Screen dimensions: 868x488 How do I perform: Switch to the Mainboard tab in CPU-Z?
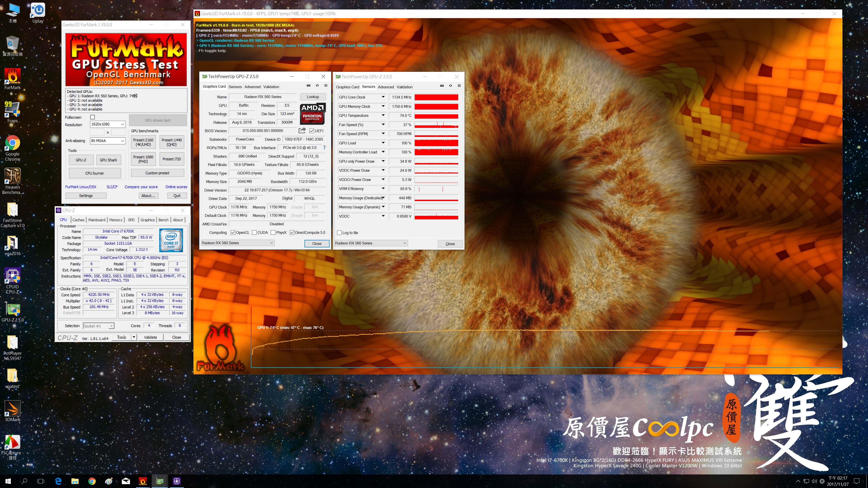(x=97, y=220)
